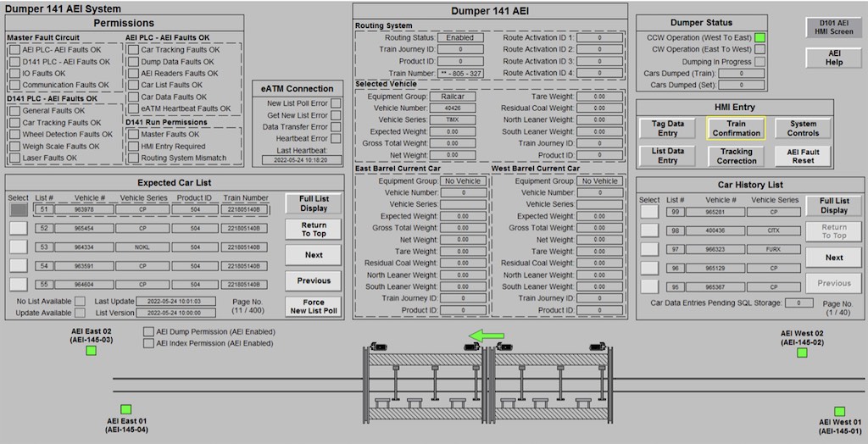Screen dimensions: 868x444
Task: Go to Previous page of Expected Car List
Action: click(314, 280)
